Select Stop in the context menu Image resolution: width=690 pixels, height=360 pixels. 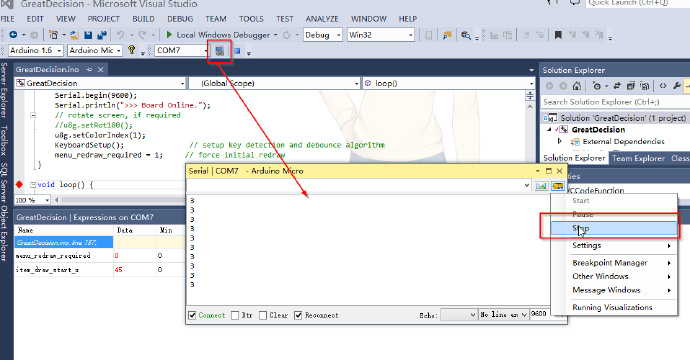[614, 228]
